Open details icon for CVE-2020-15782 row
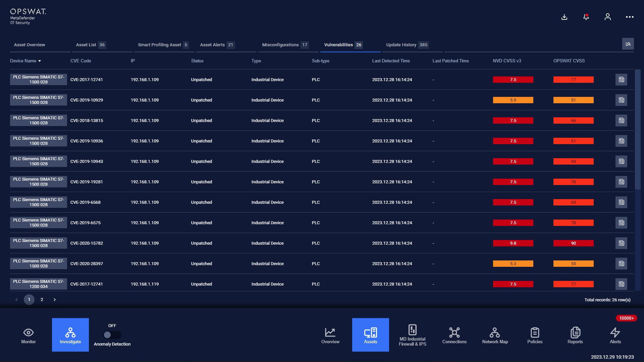The image size is (644, 362). click(621, 243)
